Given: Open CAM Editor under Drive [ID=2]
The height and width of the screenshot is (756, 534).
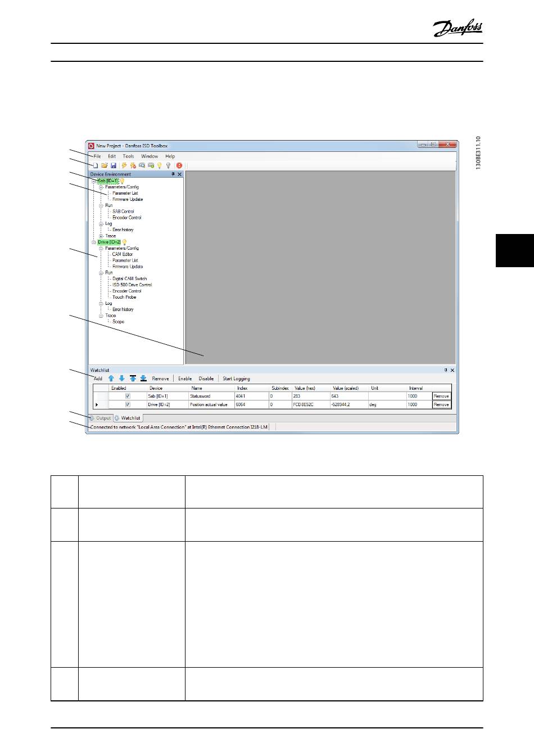Looking at the screenshot, I should (x=123, y=254).
